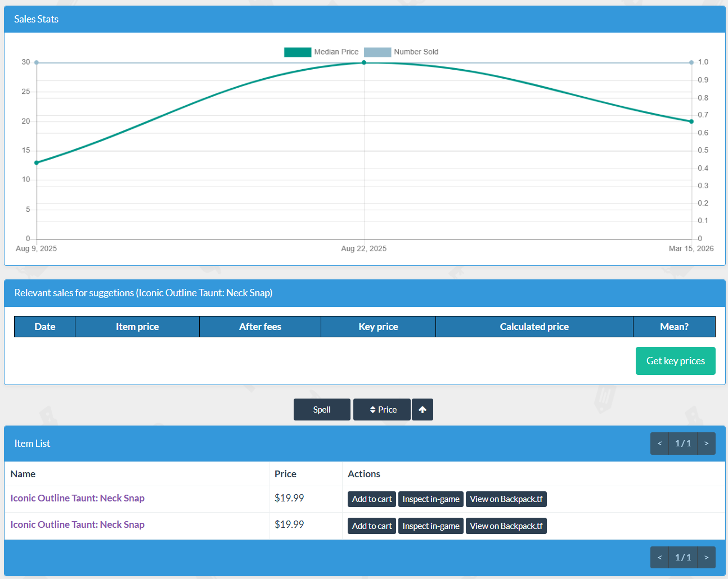Click the Item List panel title
Screen dimensions: 728x579
32,444
